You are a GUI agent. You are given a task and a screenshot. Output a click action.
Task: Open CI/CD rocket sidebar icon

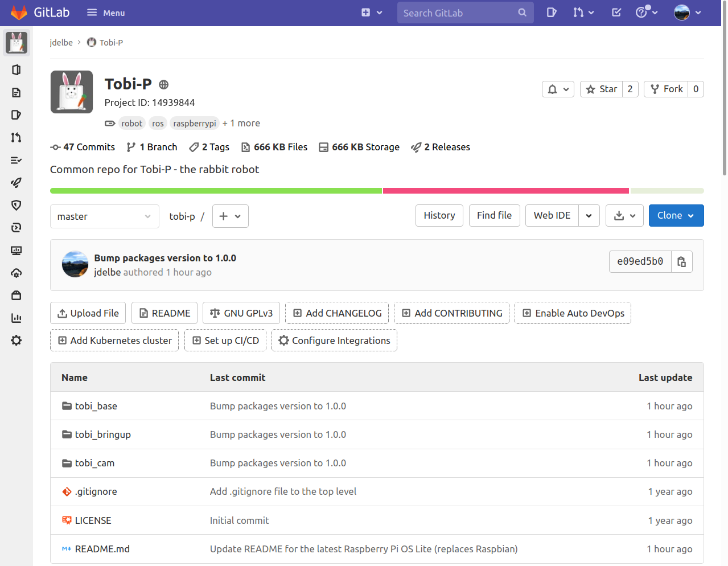pyautogui.click(x=17, y=183)
